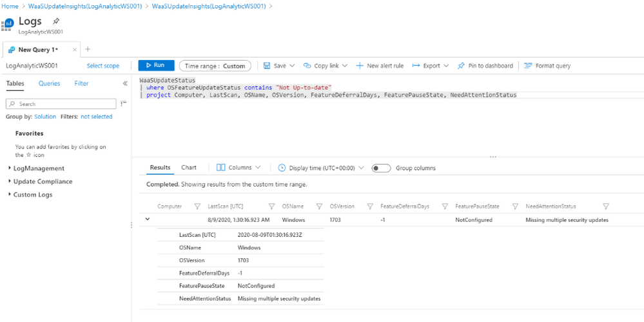Click the pane resize handle dots above Results

(x=493, y=157)
